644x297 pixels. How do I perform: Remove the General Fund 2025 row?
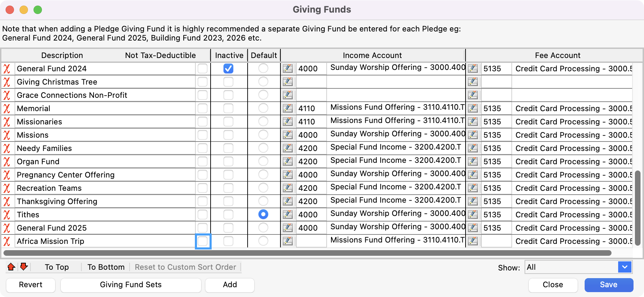click(7, 228)
